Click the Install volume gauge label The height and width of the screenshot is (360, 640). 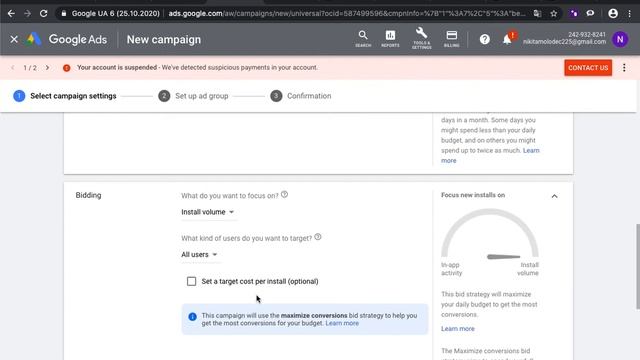coord(528,269)
